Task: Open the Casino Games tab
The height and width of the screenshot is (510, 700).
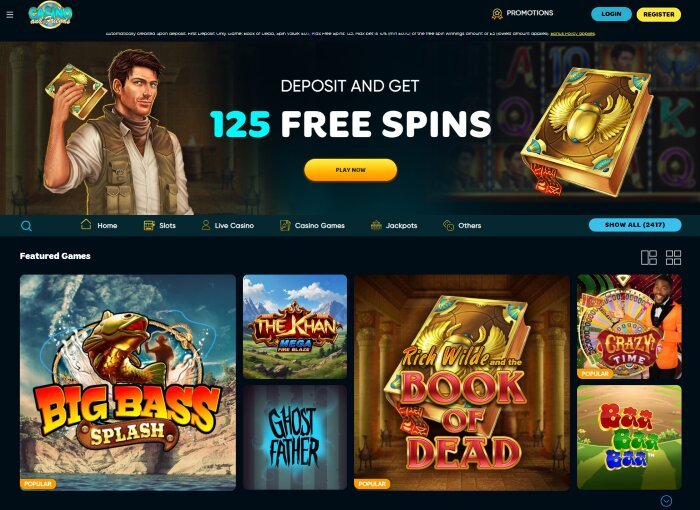Action: (312, 226)
